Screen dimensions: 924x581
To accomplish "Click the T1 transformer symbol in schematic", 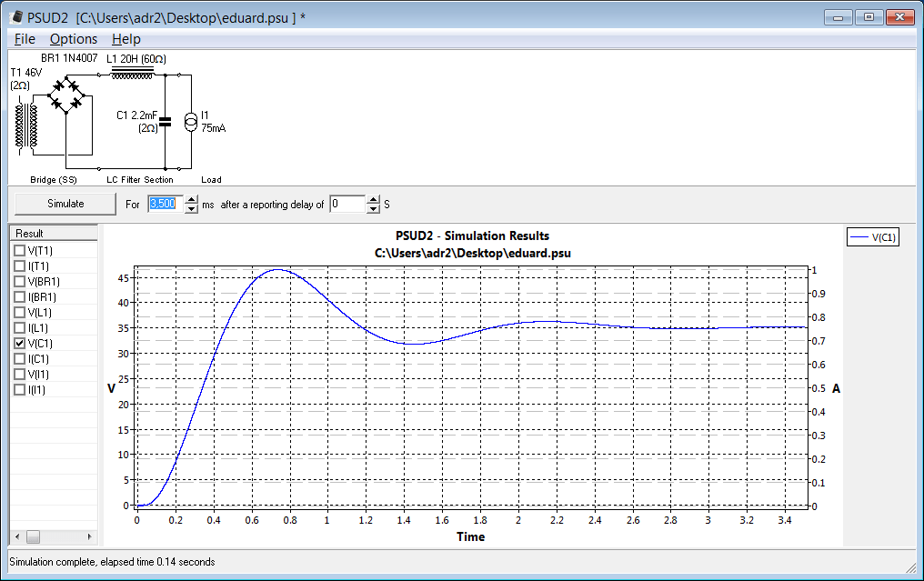I will coord(26,125).
